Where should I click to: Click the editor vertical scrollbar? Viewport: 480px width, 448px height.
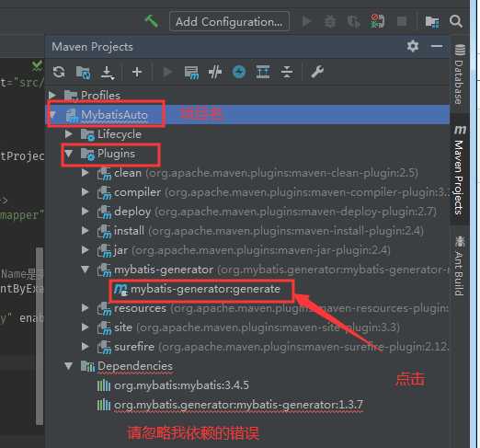pos(40,336)
